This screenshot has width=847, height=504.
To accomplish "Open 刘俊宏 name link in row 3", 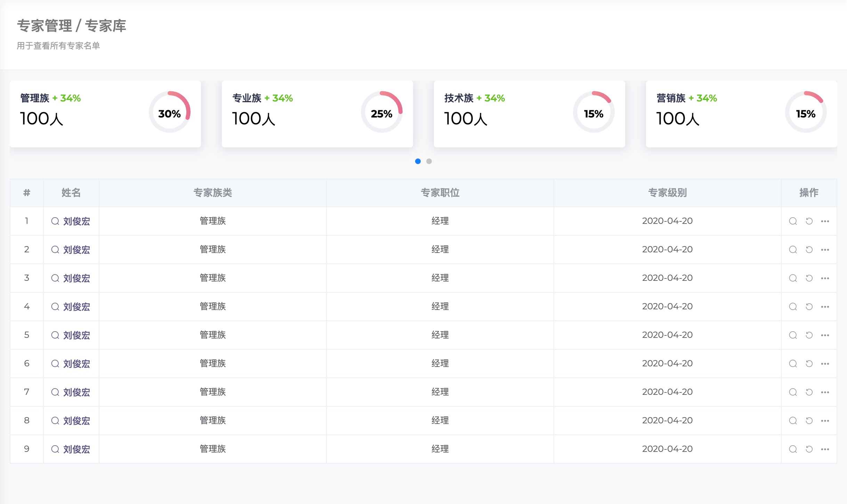I will pos(76,278).
